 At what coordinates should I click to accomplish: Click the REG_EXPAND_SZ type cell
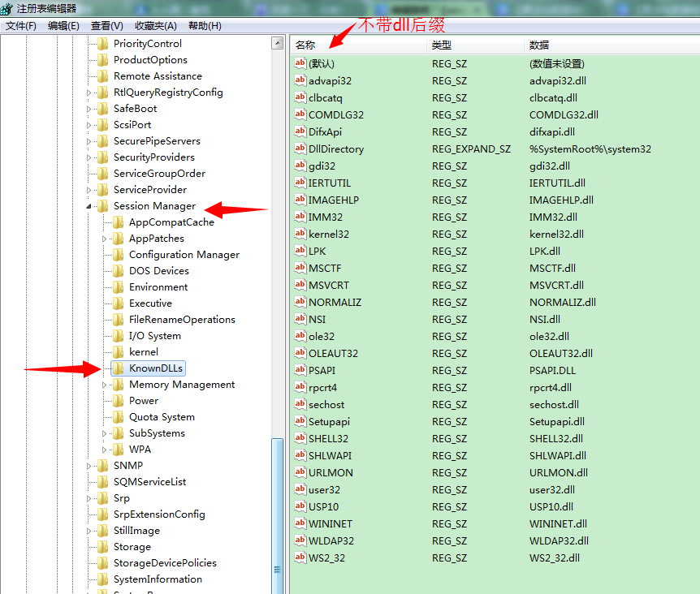pyautogui.click(x=471, y=148)
